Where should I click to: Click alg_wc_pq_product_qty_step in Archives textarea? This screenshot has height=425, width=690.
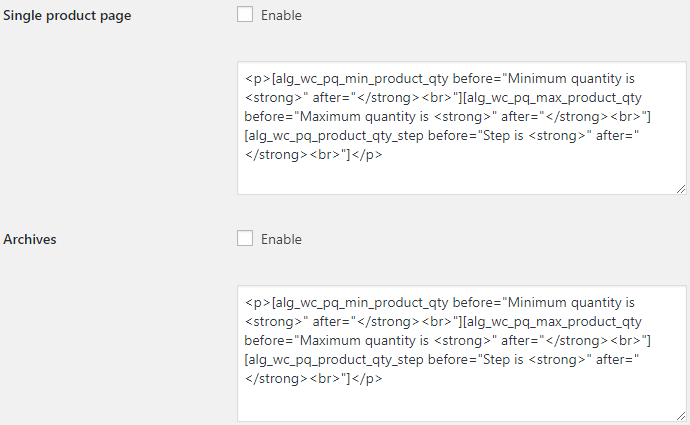(x=336, y=359)
